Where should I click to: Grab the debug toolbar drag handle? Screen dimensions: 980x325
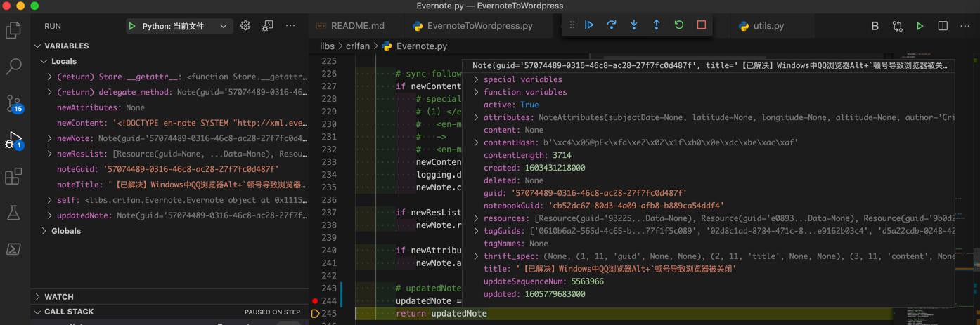572,25
